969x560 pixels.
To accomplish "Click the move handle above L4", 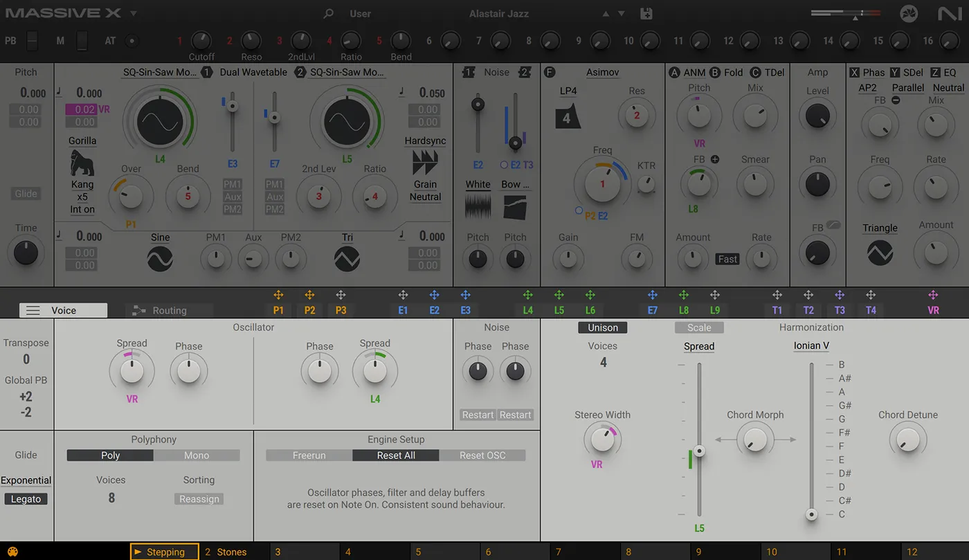I will 528,296.
